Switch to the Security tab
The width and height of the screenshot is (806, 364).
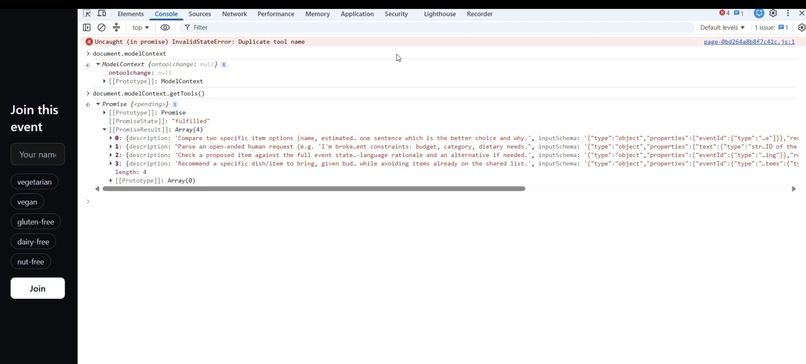coord(396,14)
